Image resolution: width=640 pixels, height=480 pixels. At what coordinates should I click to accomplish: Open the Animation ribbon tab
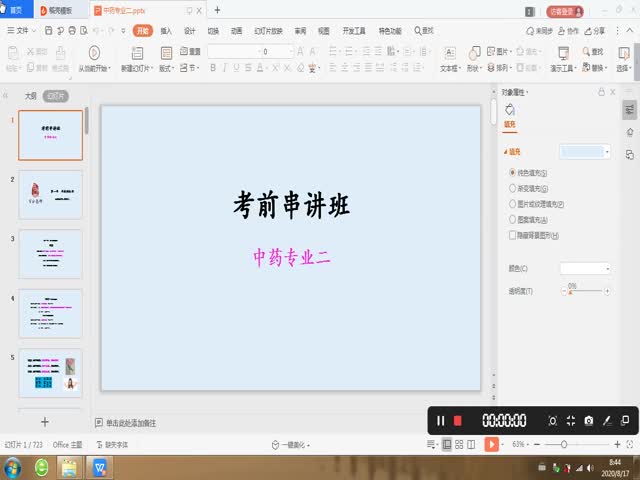tap(236, 31)
